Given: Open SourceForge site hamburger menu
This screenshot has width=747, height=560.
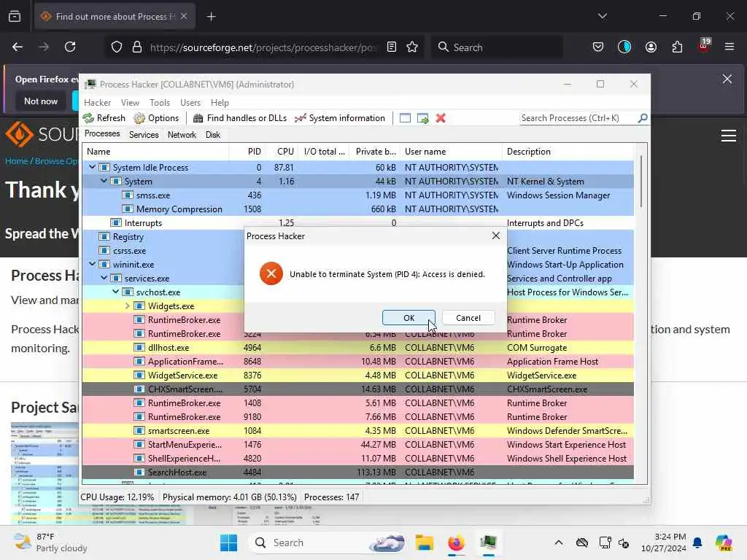Looking at the screenshot, I should click(729, 136).
